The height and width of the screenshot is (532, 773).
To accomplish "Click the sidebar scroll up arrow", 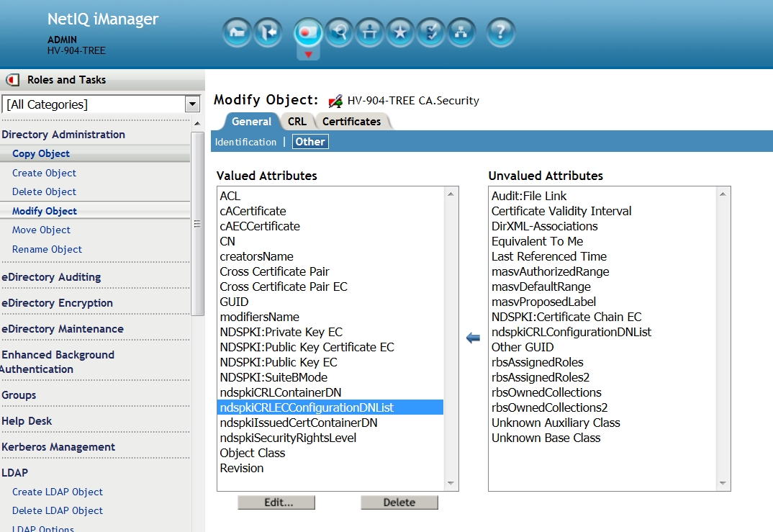I will coord(197,123).
